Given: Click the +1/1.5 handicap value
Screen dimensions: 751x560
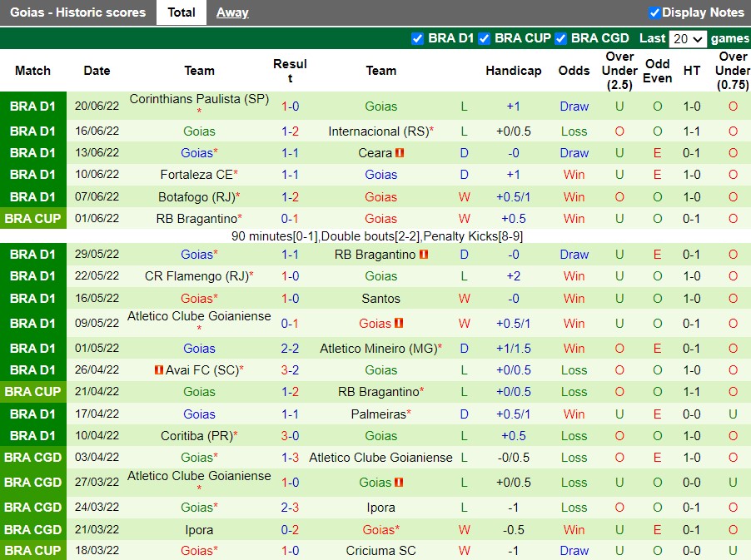Looking at the screenshot, I should pyautogui.click(x=514, y=349).
